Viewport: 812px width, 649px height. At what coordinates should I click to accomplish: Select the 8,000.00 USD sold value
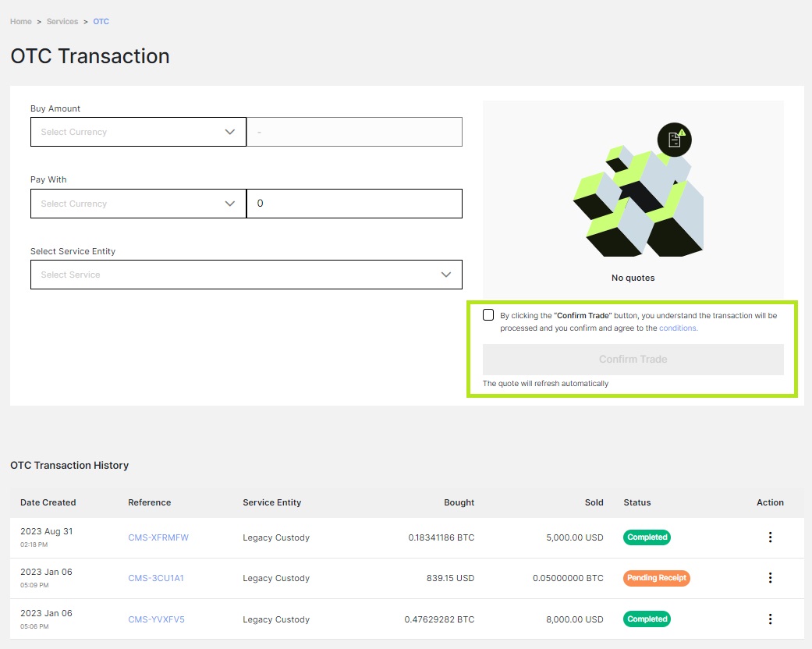[x=575, y=619]
